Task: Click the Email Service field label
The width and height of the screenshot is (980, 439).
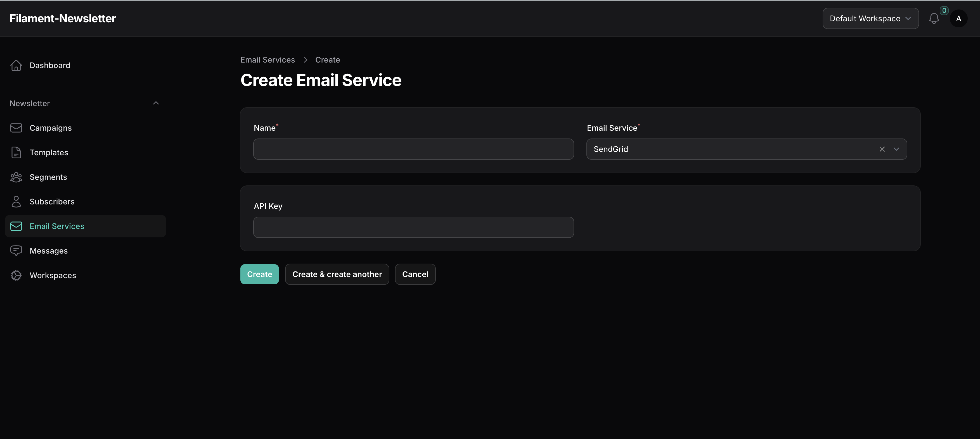Action: pos(612,128)
